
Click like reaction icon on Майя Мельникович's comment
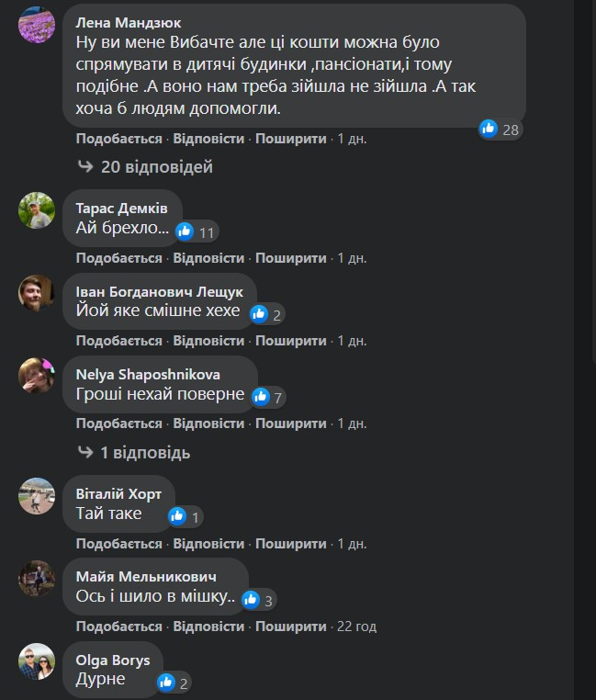[x=251, y=600]
